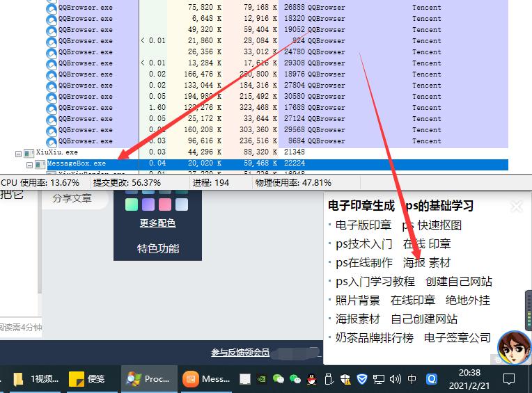Click the 分享文章 button
The height and width of the screenshot is (393, 532).
point(72,198)
